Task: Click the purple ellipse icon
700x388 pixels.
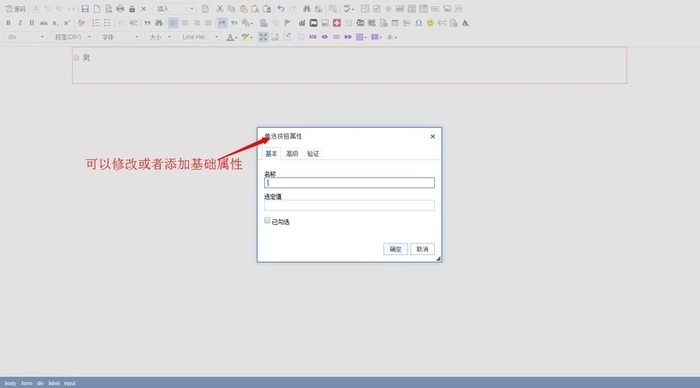Action: tap(325, 37)
